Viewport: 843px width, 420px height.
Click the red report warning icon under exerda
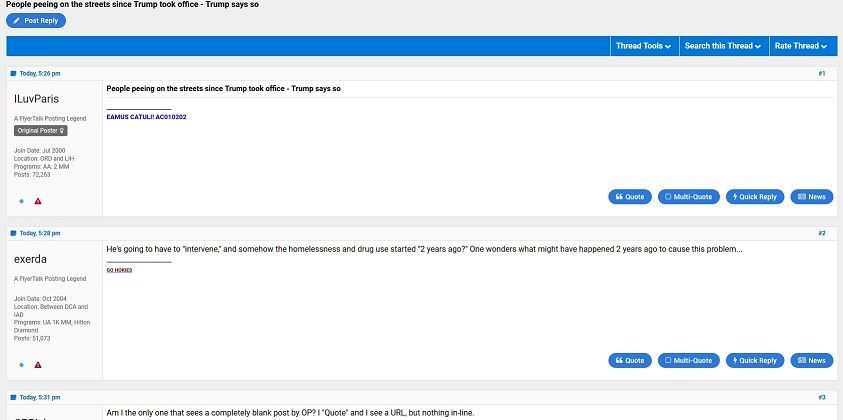pyautogui.click(x=38, y=365)
